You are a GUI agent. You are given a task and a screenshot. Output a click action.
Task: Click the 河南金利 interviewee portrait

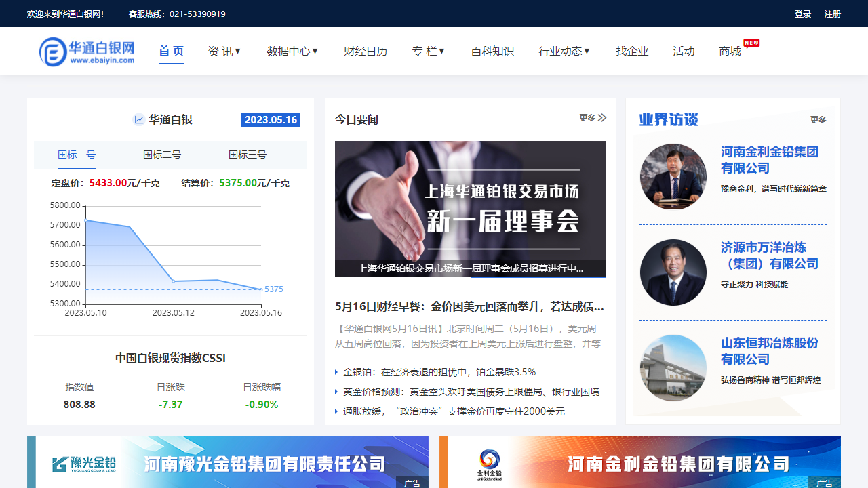click(x=673, y=176)
